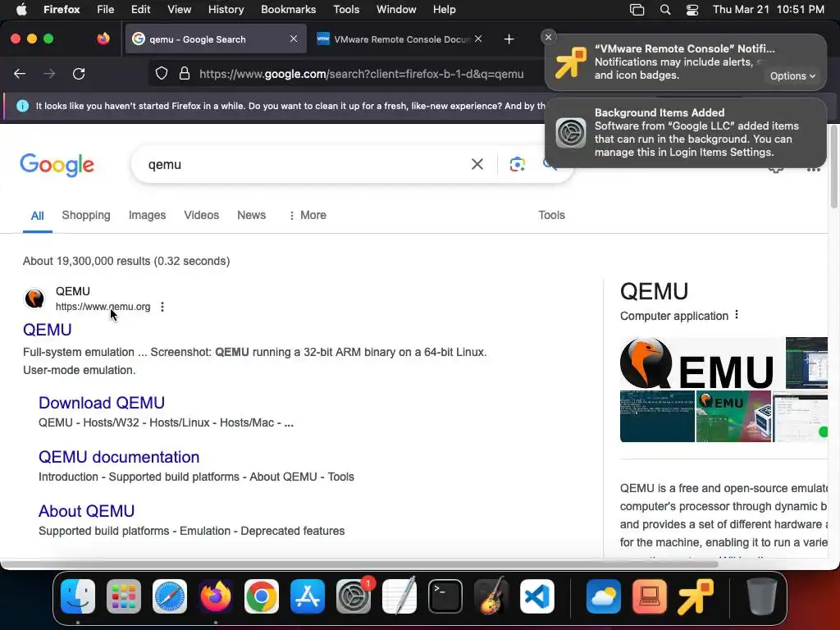Open Visual Studio Code from the Dock
Viewport: 840px width, 630px height.
coord(536,596)
